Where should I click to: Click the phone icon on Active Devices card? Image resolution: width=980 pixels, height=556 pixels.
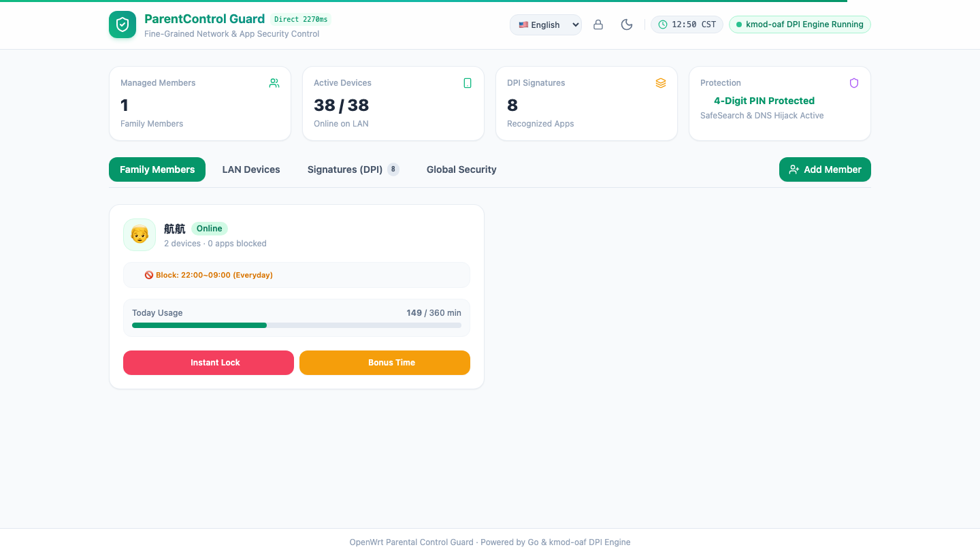(468, 83)
